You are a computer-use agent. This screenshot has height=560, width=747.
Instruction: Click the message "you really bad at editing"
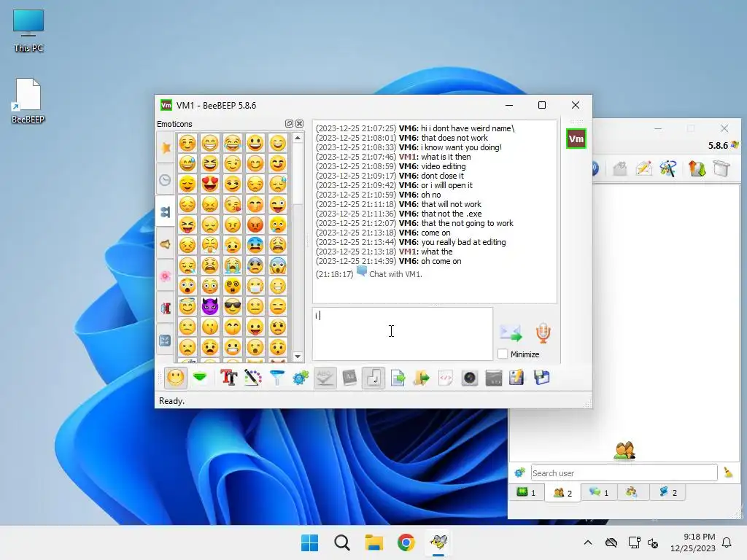point(463,242)
